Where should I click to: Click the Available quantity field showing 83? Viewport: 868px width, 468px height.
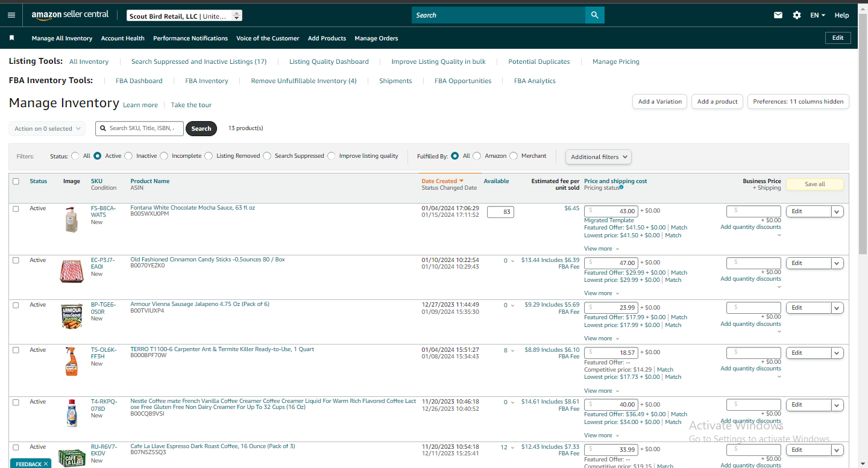(500, 212)
